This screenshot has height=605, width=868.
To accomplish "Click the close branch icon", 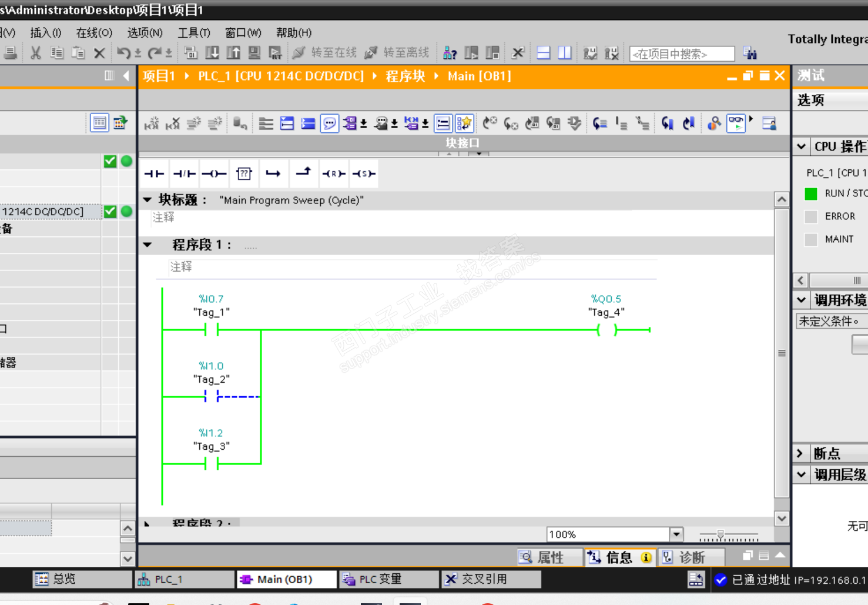I will [x=303, y=173].
